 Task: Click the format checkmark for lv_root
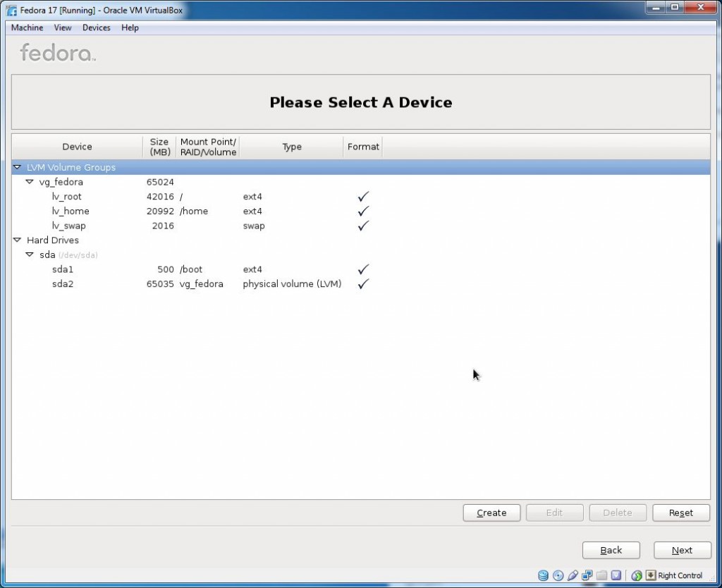(363, 197)
